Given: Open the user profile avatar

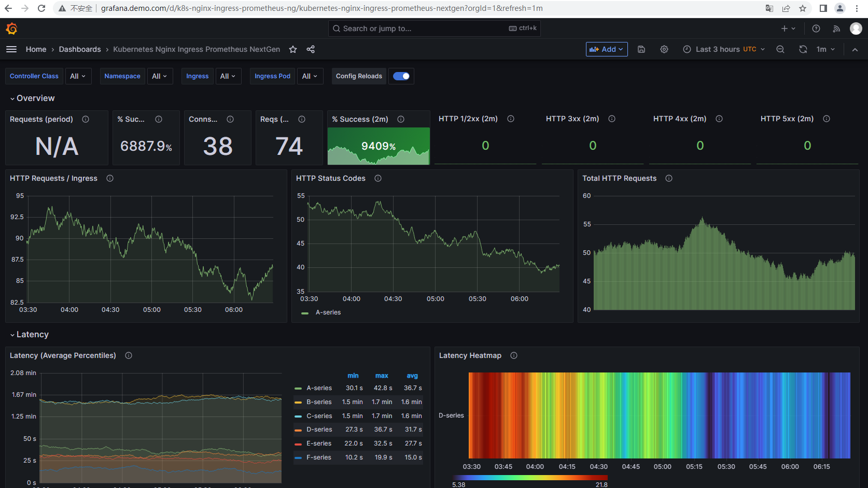Looking at the screenshot, I should (856, 28).
